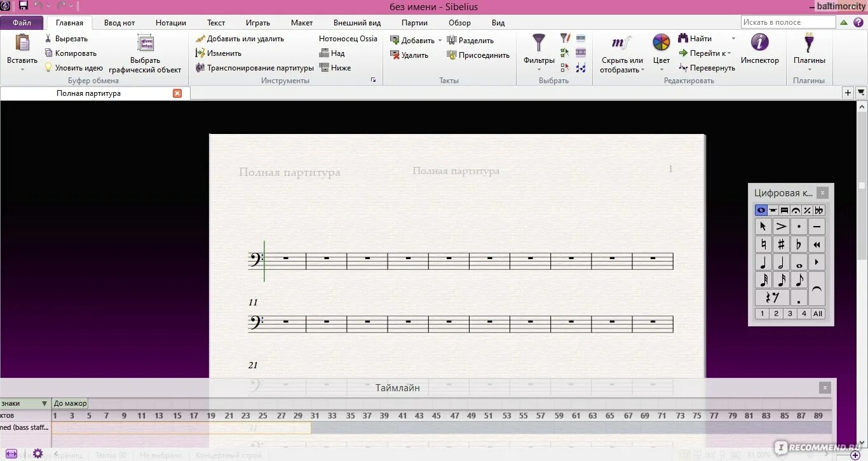The image size is (868, 461).
Task: Open timeline settings gear icon
Action: click(x=37, y=453)
